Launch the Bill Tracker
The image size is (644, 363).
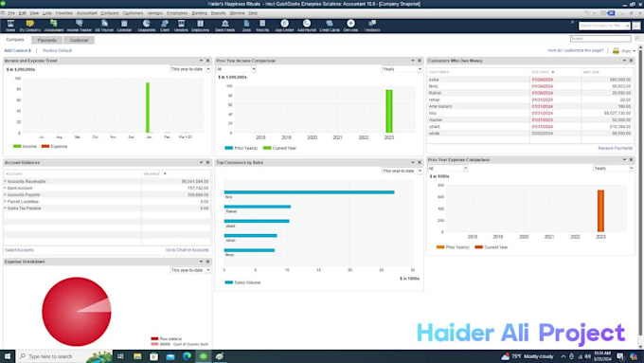(104, 26)
